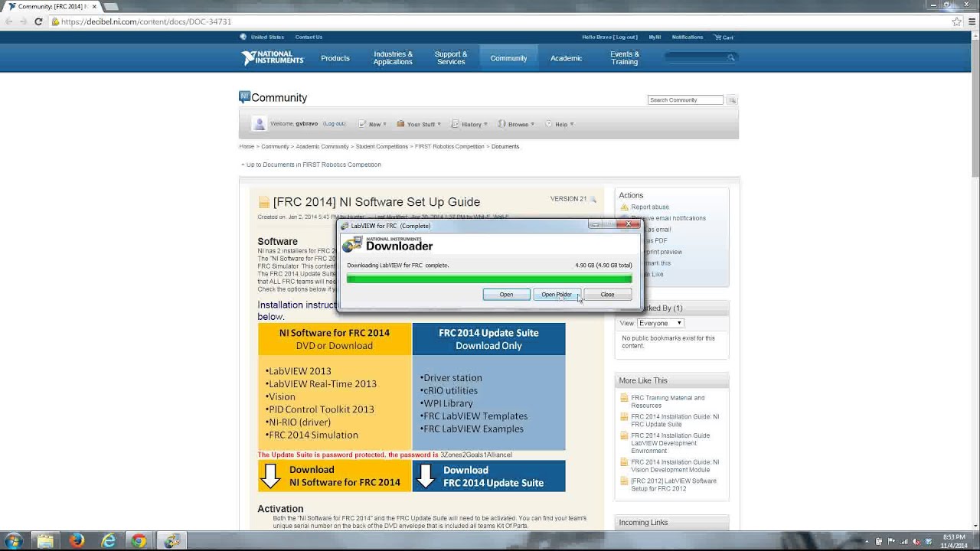Open the MyNI link
Image resolution: width=980 pixels, height=551 pixels.
[655, 37]
